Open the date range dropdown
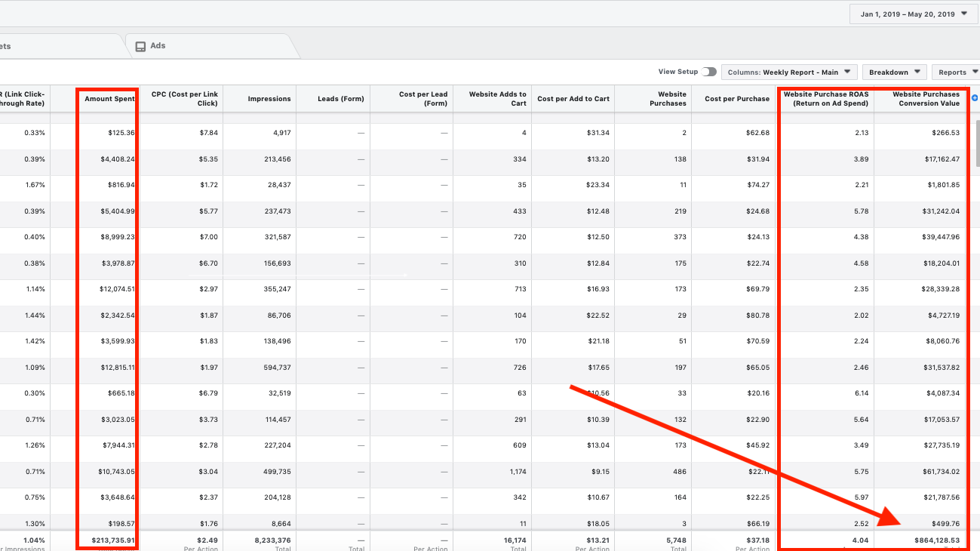The image size is (980, 551). [x=913, y=14]
